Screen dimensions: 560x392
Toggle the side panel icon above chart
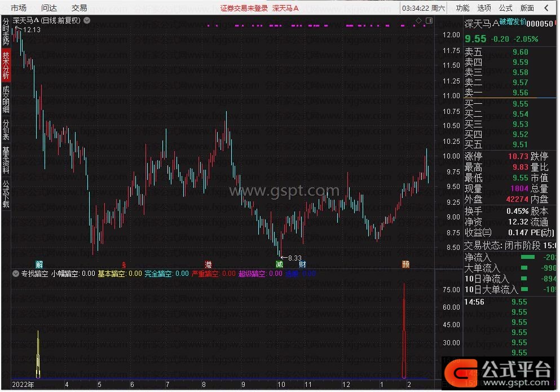(429, 21)
